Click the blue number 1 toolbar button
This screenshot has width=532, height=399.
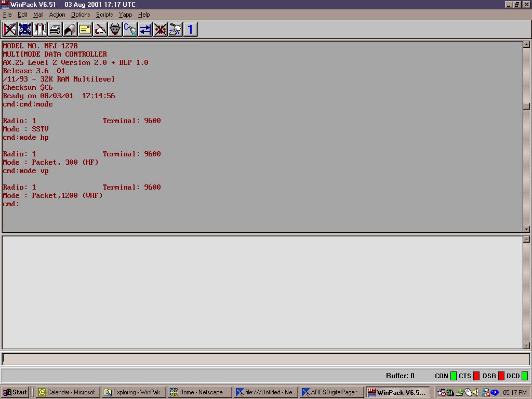[190, 30]
